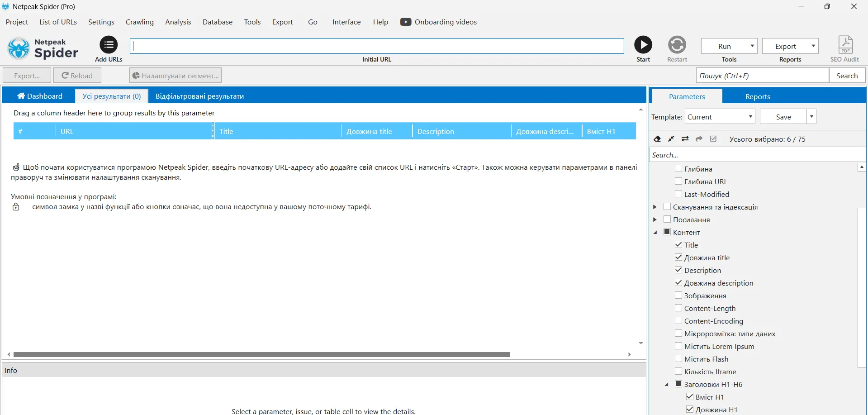Screen dimensions: 868x415
Task: Click the grey forward arrow icon in Parameters
Action: click(x=699, y=139)
